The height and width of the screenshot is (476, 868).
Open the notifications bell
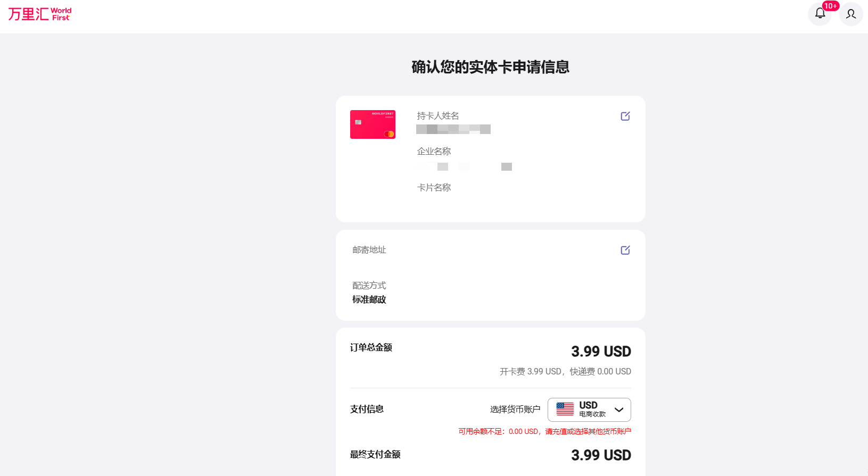[820, 14]
